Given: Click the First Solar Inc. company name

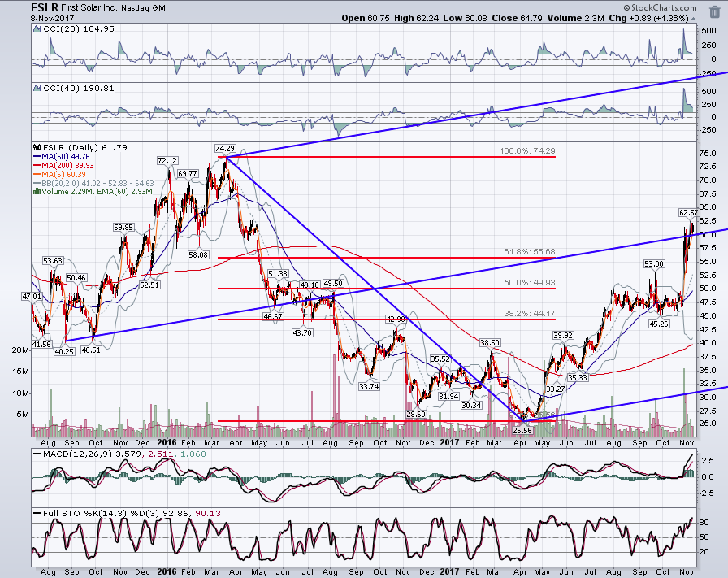Looking at the screenshot, I should pos(89,8).
